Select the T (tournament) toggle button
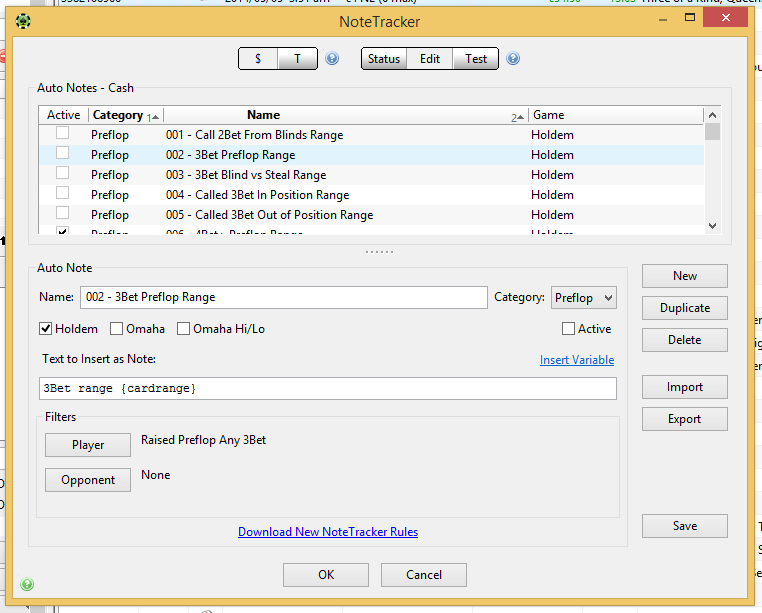Image resolution: width=762 pixels, height=613 pixels. click(x=297, y=59)
